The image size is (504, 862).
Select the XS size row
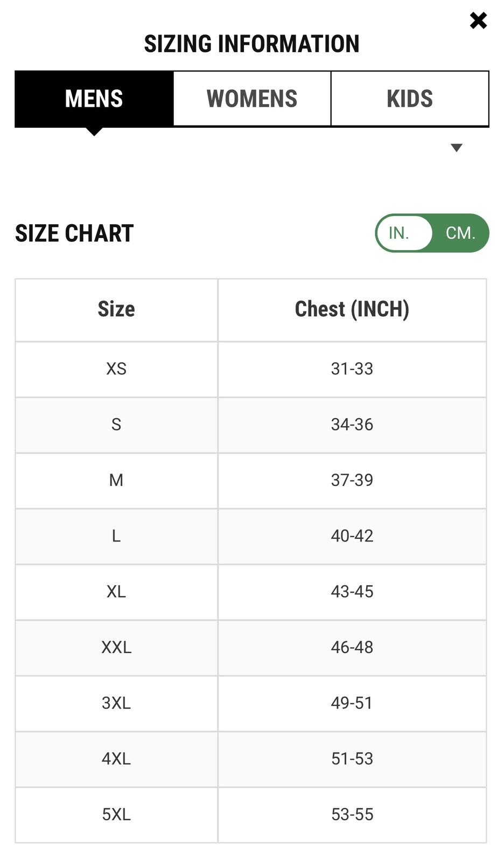coord(116,369)
